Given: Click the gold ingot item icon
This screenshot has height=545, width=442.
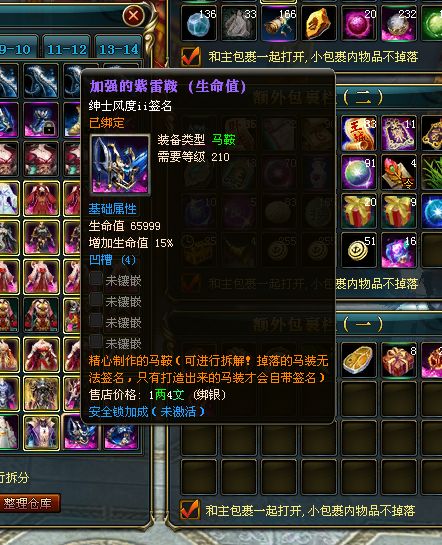Looking at the screenshot, I should [x=358, y=360].
